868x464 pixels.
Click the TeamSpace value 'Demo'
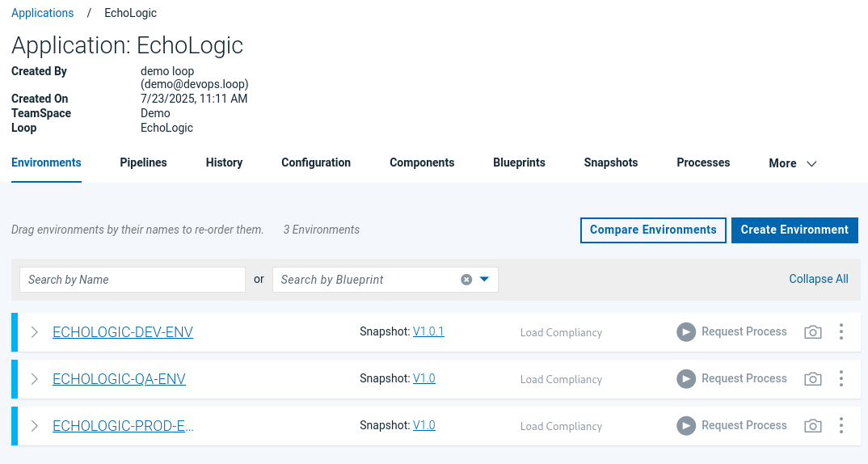pyautogui.click(x=155, y=113)
